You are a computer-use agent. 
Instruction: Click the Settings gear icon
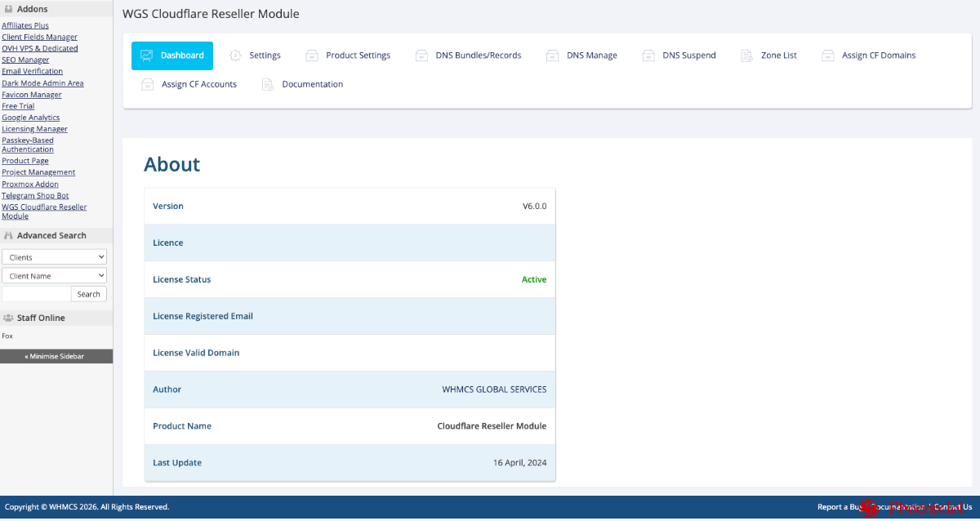236,56
